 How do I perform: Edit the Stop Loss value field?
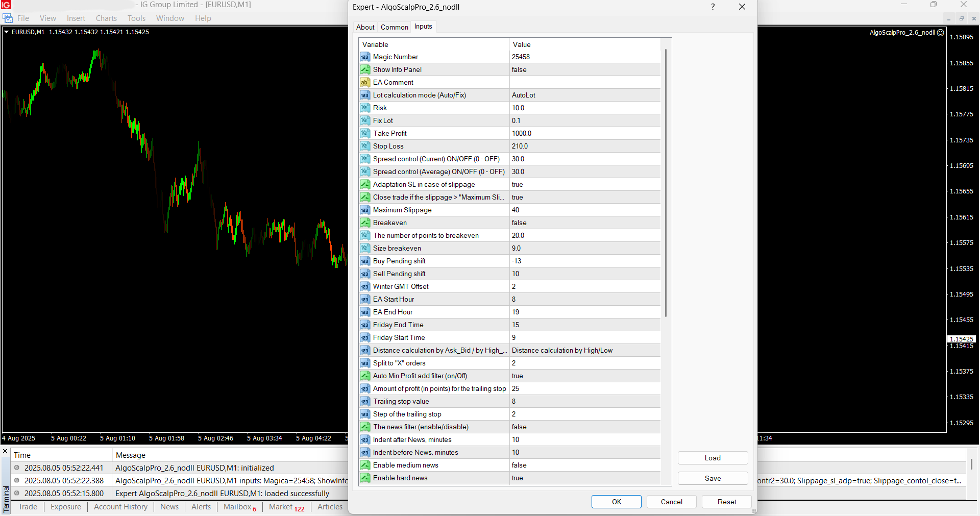(x=584, y=146)
